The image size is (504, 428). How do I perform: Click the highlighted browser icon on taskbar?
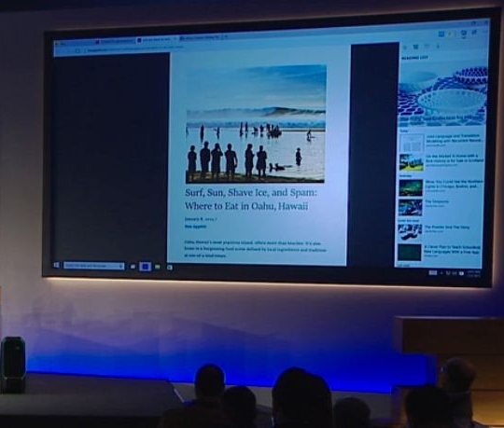coord(146,267)
